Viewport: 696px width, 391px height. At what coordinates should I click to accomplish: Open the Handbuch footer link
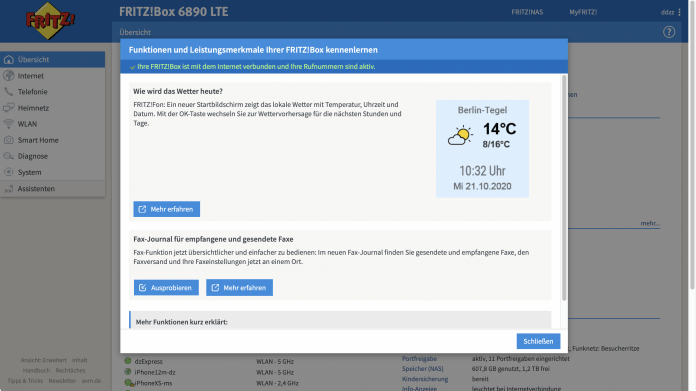tap(36, 370)
